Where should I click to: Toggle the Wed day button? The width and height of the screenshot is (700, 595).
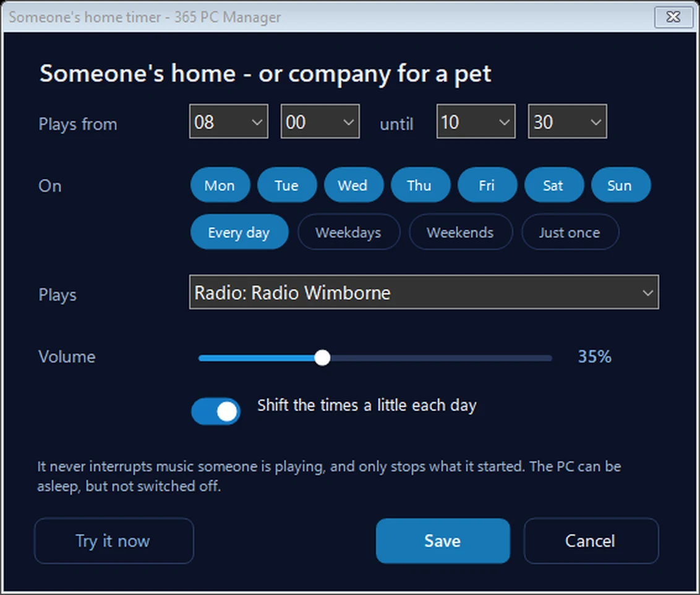[x=353, y=185]
